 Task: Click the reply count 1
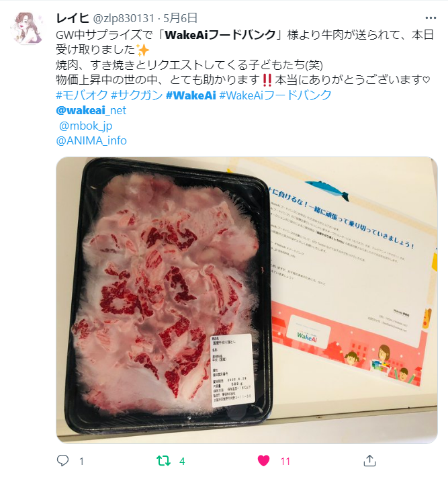click(81, 461)
